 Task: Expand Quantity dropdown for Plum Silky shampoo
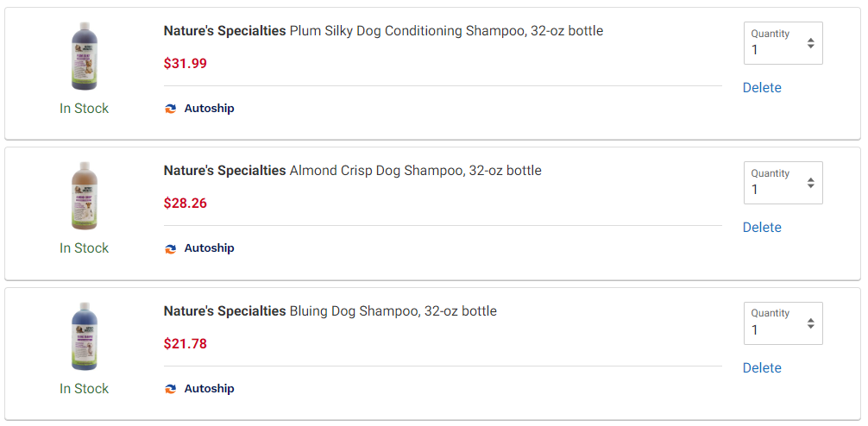click(783, 43)
